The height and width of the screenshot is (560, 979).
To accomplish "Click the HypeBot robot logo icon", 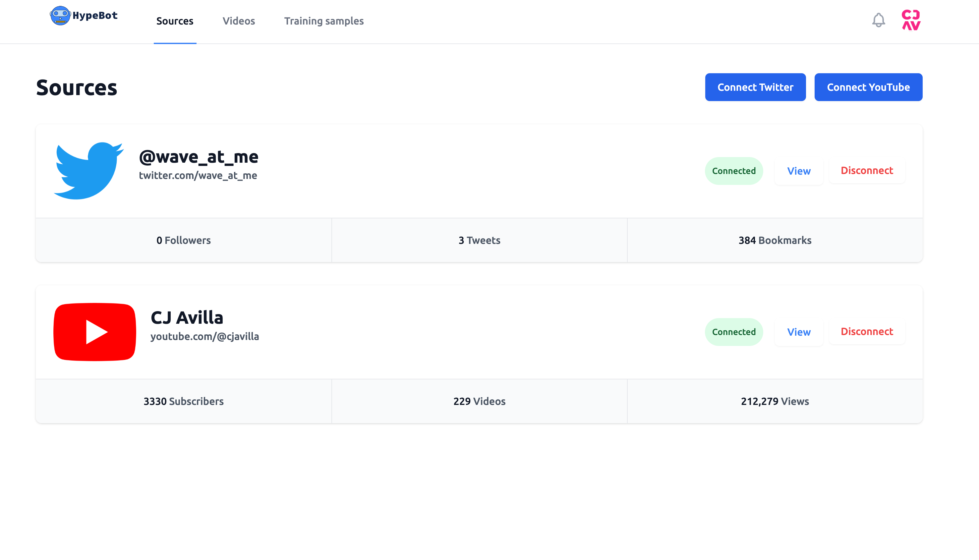I will tap(60, 16).
